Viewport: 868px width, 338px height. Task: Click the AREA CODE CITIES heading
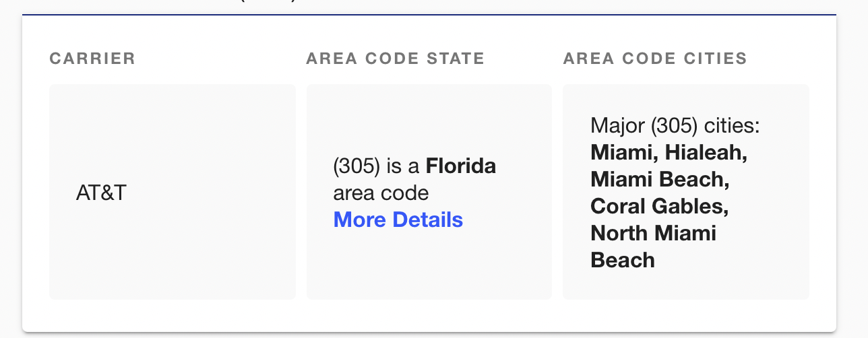click(656, 59)
